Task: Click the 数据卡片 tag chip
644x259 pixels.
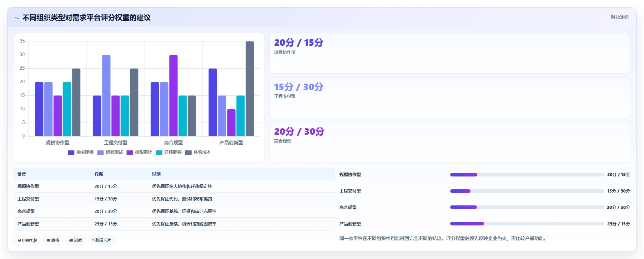Action: pyautogui.click(x=101, y=240)
